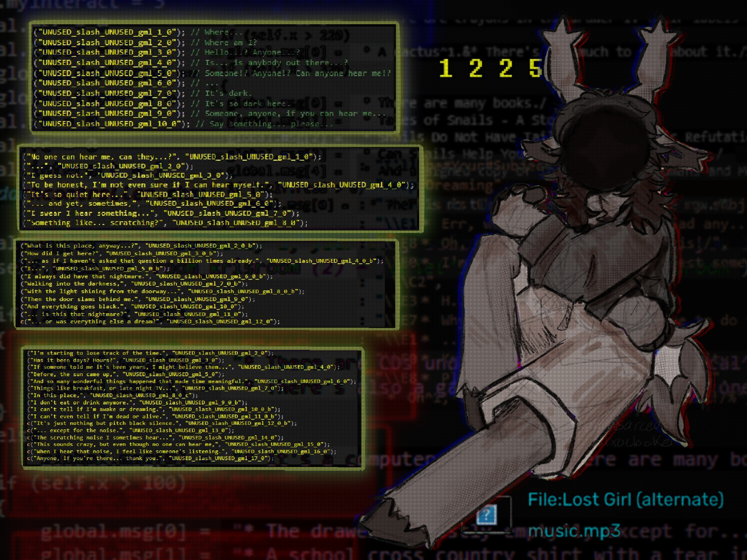
Task: Open the File:Lost Girl (alternate) link
Action: (626, 500)
